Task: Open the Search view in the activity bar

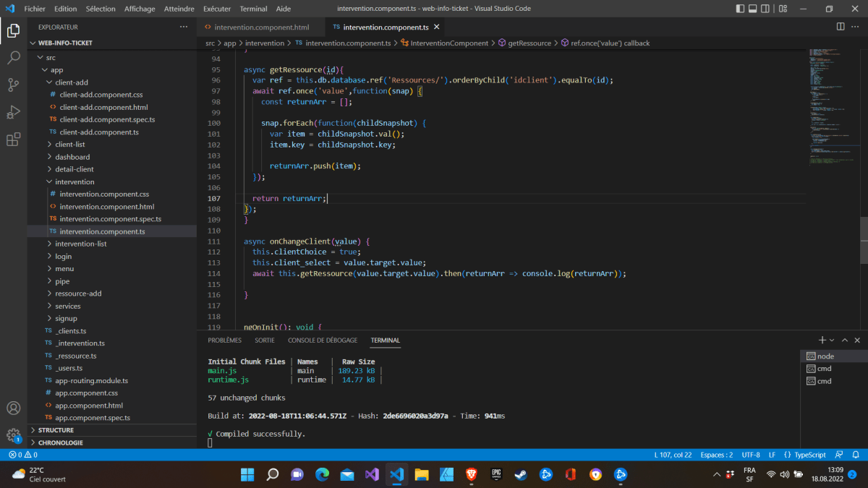Action: 13,58
